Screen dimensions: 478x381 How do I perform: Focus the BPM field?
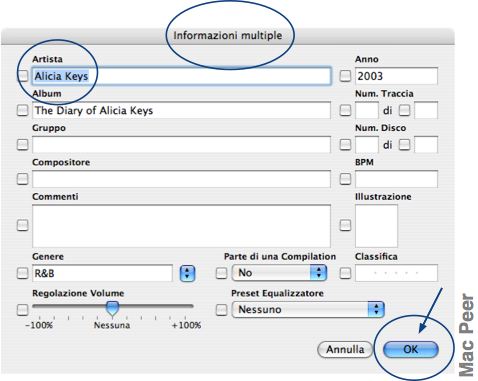[396, 179]
